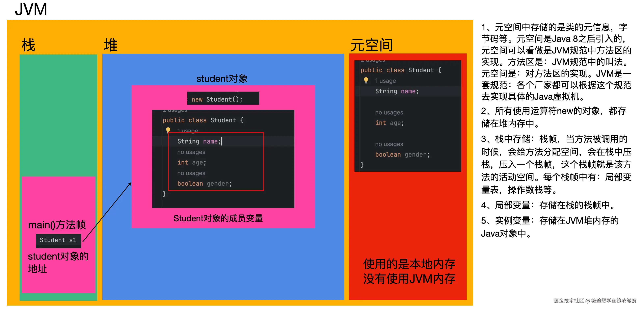Click note 3 starting '栈中存储：栈帧'

556,164
